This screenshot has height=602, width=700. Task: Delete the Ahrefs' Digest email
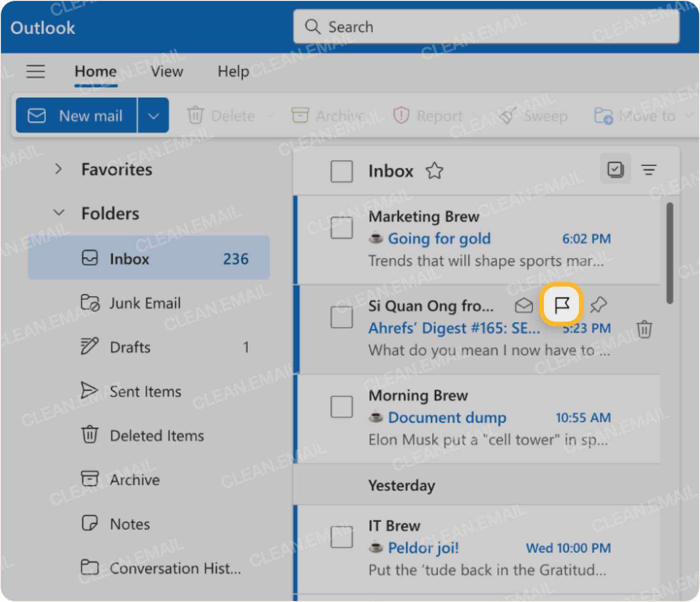coord(644,329)
